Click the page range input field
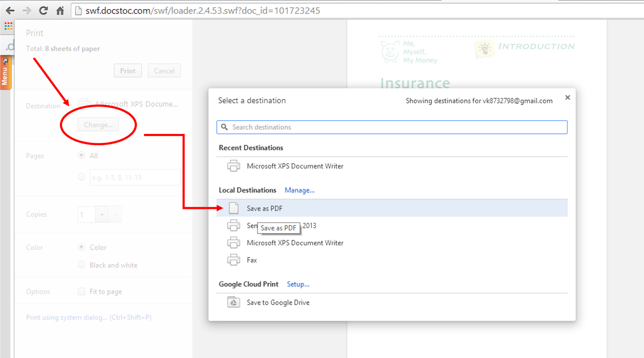 135,177
